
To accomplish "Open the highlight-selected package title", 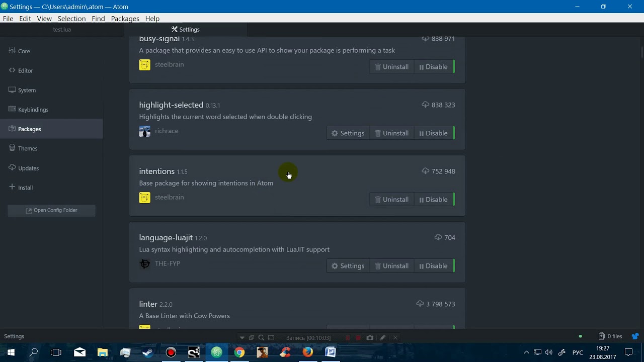I will (171, 105).
